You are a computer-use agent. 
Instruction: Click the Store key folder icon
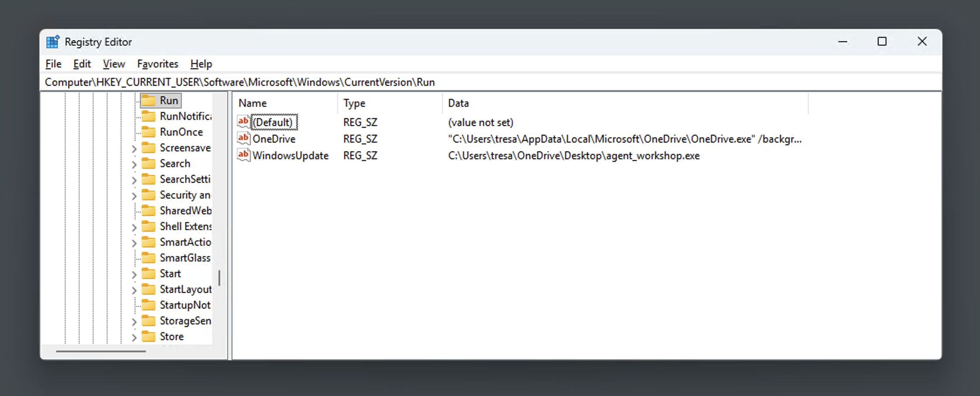(148, 337)
